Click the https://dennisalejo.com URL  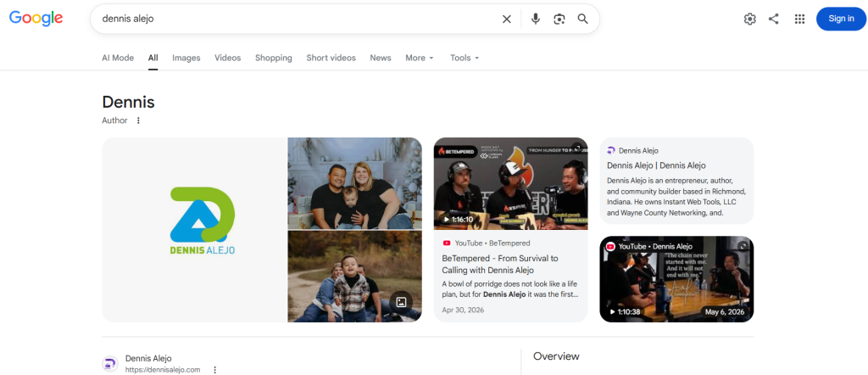tap(163, 369)
